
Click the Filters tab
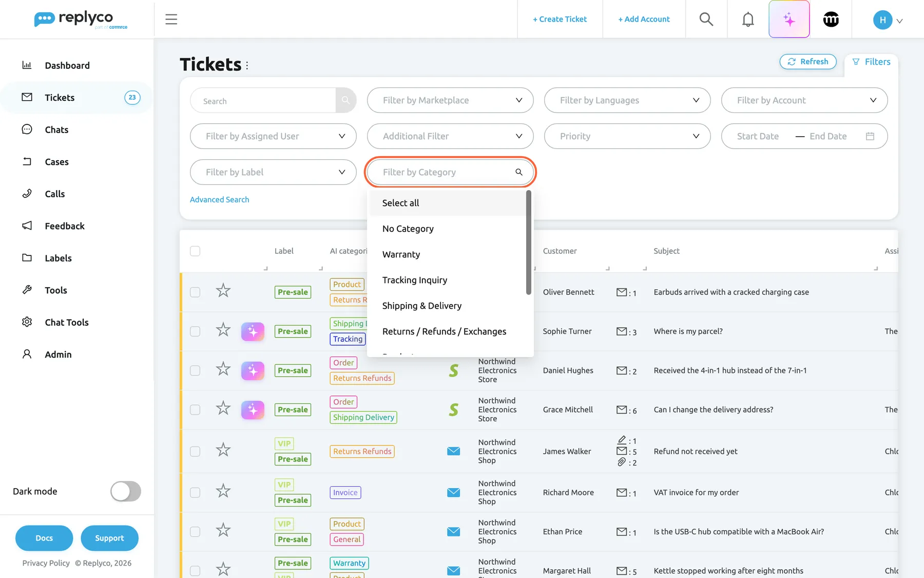871,62
